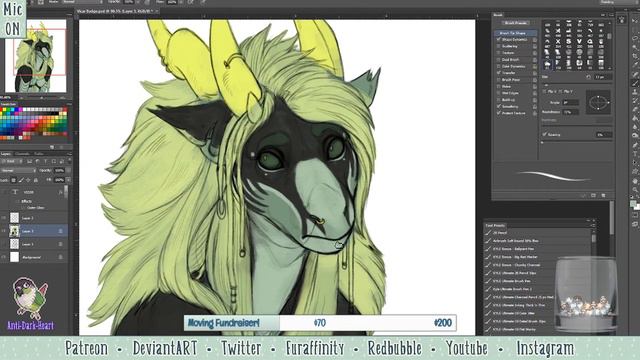Select the Outer Glow effect row
Image resolution: width=640 pixels, height=360 pixels.
pyautogui.click(x=36, y=208)
